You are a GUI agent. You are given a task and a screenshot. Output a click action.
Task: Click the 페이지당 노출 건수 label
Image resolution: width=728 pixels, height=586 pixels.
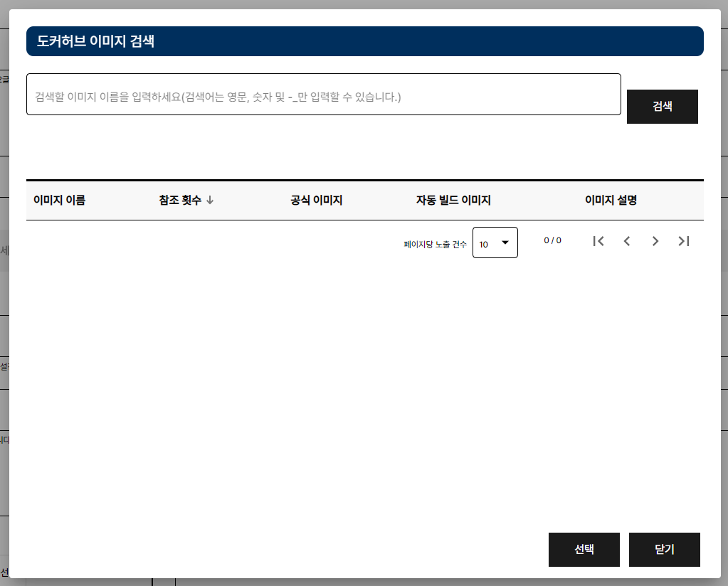coord(435,244)
